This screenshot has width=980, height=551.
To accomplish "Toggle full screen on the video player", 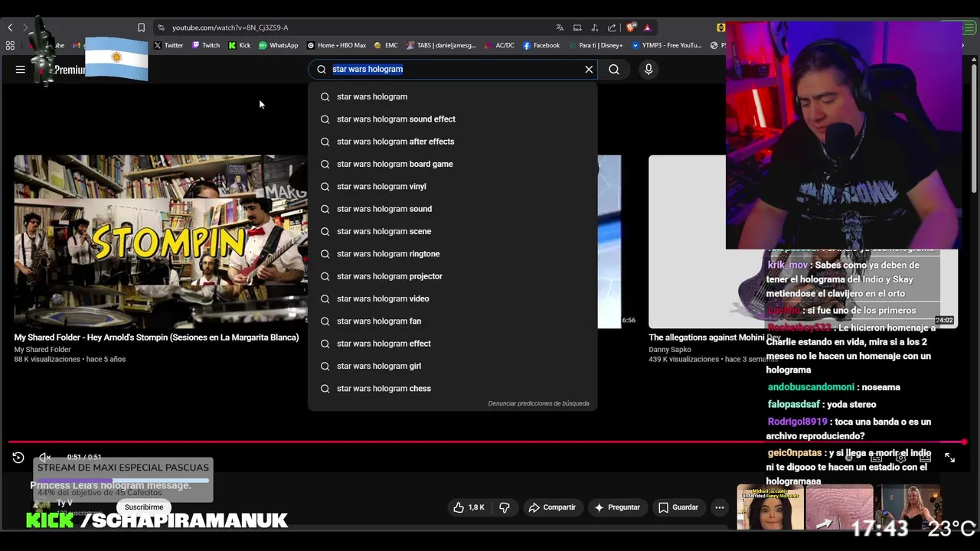I will 949,458.
